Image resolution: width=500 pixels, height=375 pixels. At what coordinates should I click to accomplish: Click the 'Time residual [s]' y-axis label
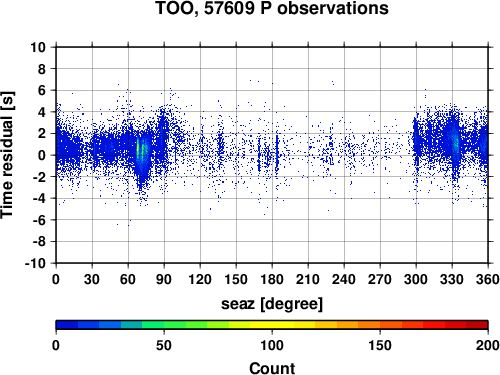point(7,155)
